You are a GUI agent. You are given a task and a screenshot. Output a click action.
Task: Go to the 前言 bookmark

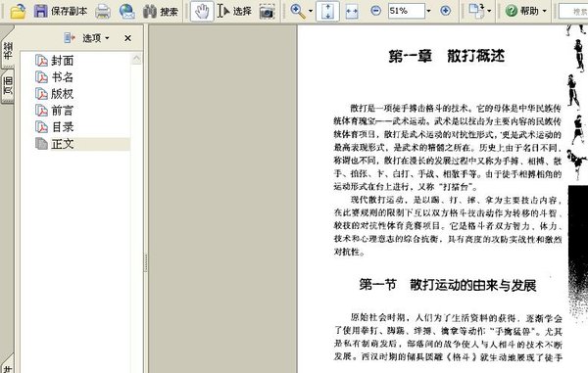63,110
